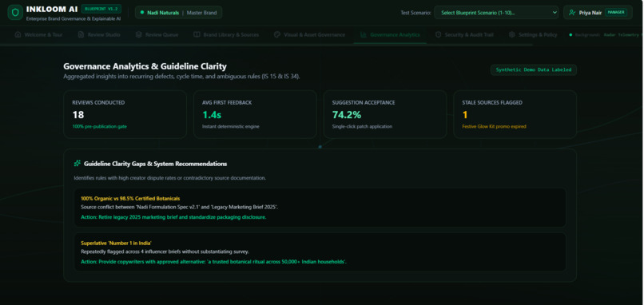The width and height of the screenshot is (644, 305).
Task: Click the palette icon beside Visual & Asset Governance
Action: point(277,35)
